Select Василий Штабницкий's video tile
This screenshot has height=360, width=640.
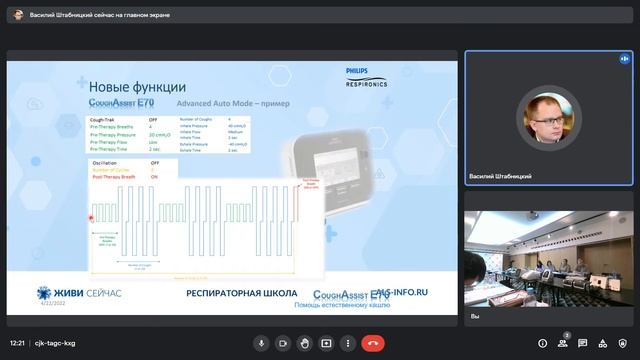549,118
